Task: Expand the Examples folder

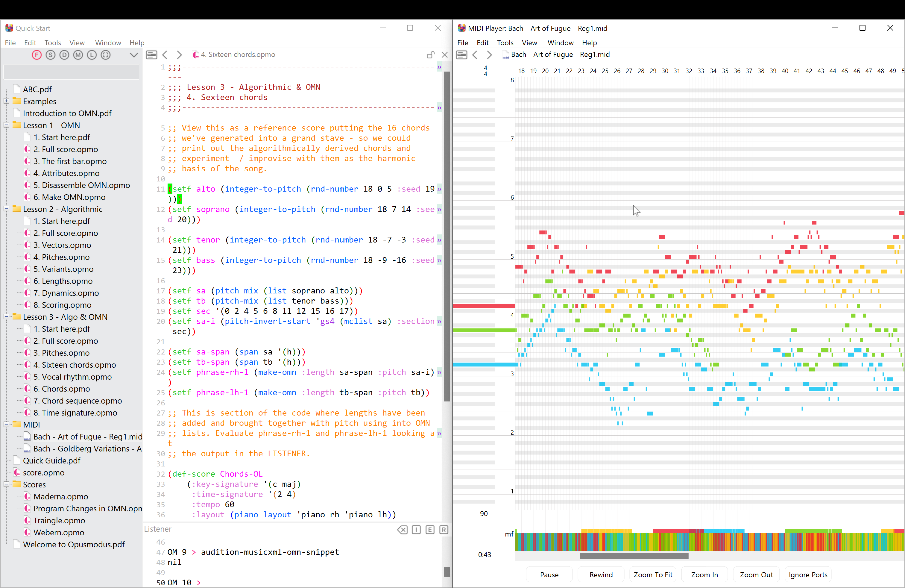Action: pyautogui.click(x=6, y=101)
